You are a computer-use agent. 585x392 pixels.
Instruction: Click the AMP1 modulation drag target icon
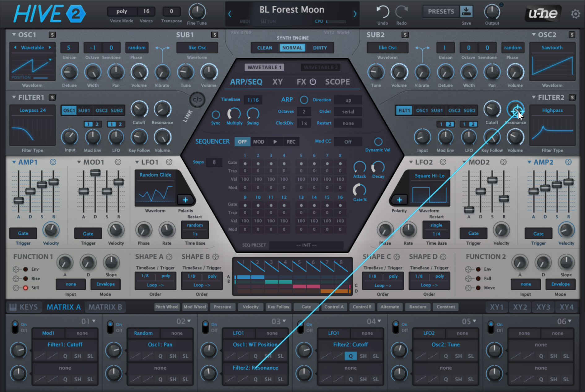point(53,162)
